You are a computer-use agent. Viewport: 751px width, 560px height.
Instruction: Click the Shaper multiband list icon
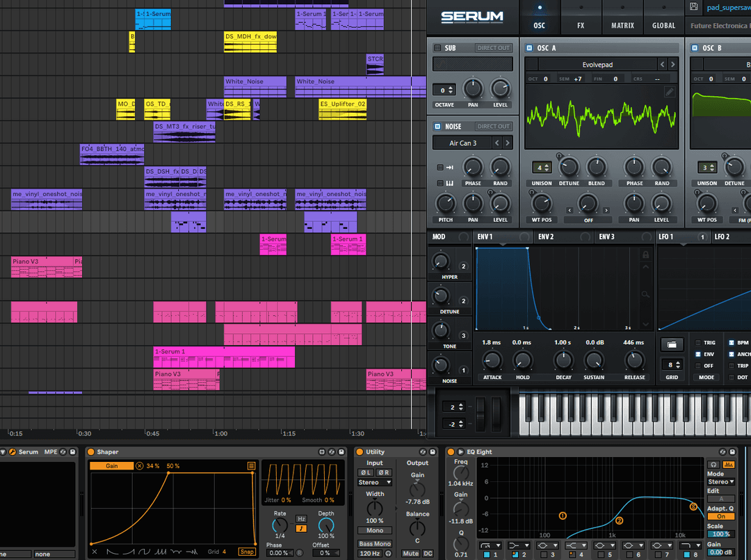point(251,465)
